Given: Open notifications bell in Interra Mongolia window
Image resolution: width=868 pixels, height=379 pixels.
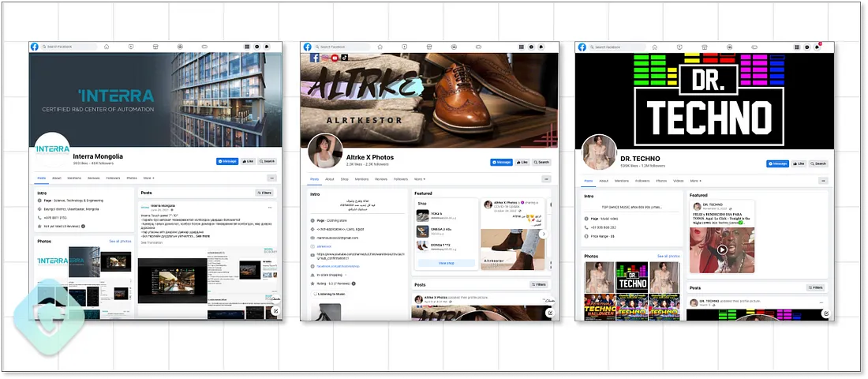Looking at the screenshot, I should coord(267,47).
